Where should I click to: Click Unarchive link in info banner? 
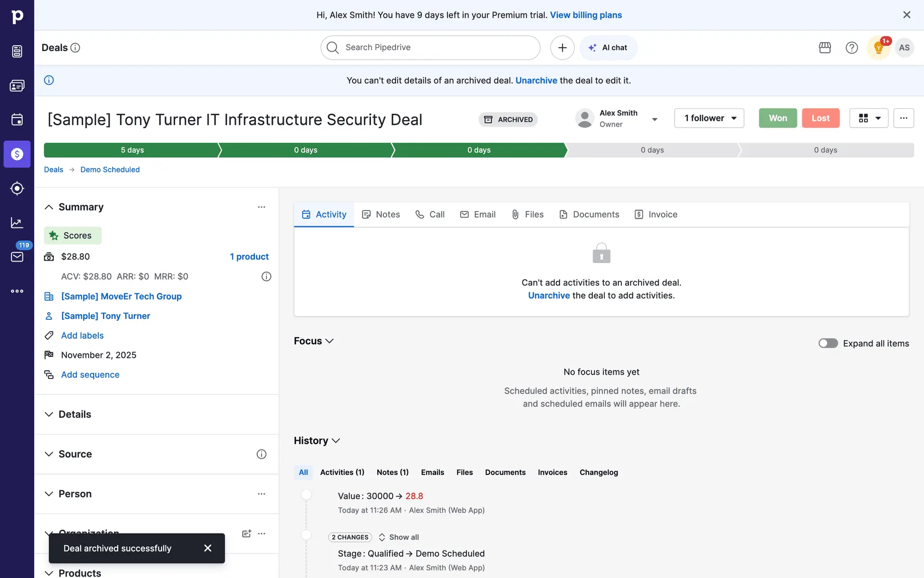tap(536, 80)
